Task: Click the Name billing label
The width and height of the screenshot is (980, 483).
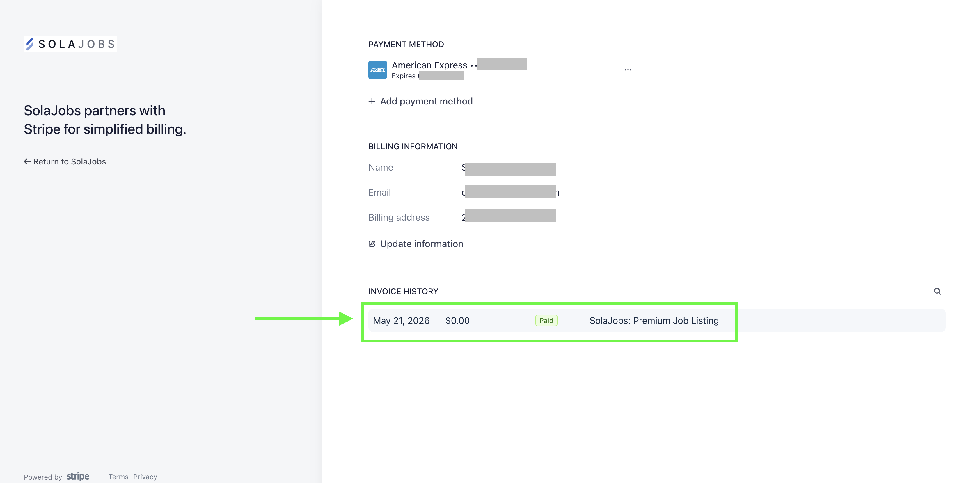Action: click(x=380, y=167)
